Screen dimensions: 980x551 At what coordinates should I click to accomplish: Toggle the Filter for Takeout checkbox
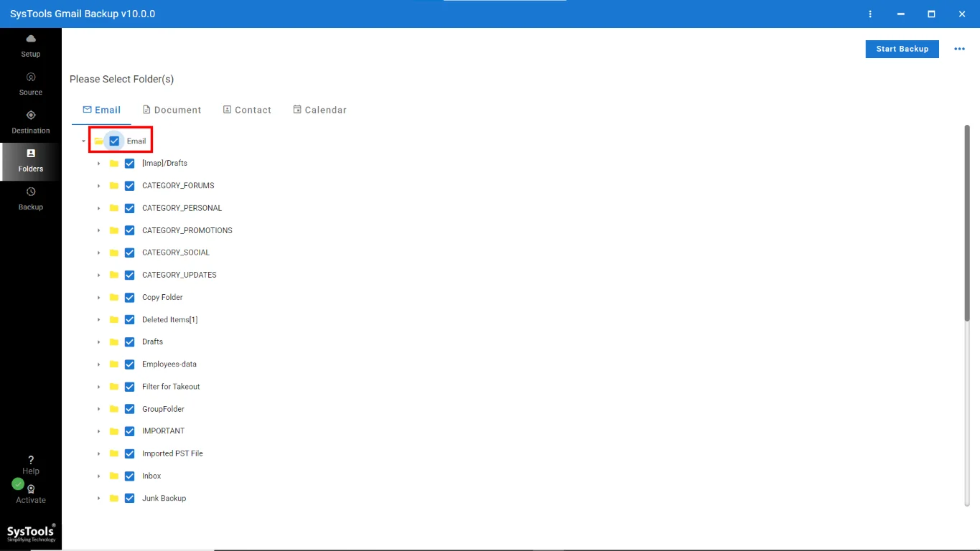tap(130, 387)
